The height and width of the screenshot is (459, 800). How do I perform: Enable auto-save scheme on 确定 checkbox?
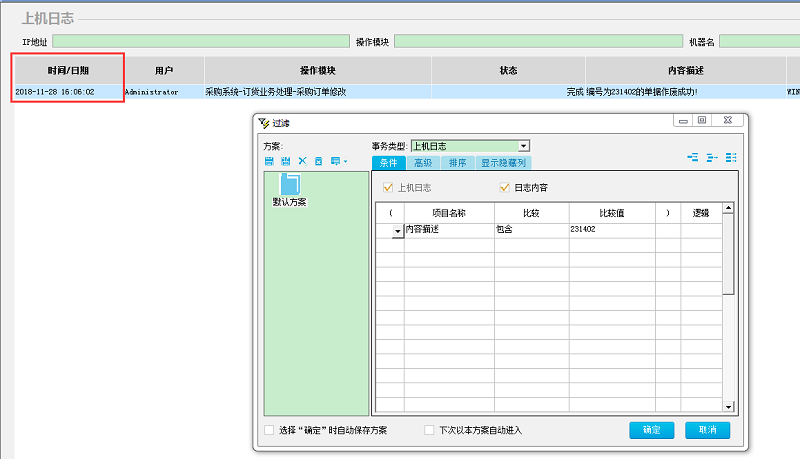(x=269, y=430)
